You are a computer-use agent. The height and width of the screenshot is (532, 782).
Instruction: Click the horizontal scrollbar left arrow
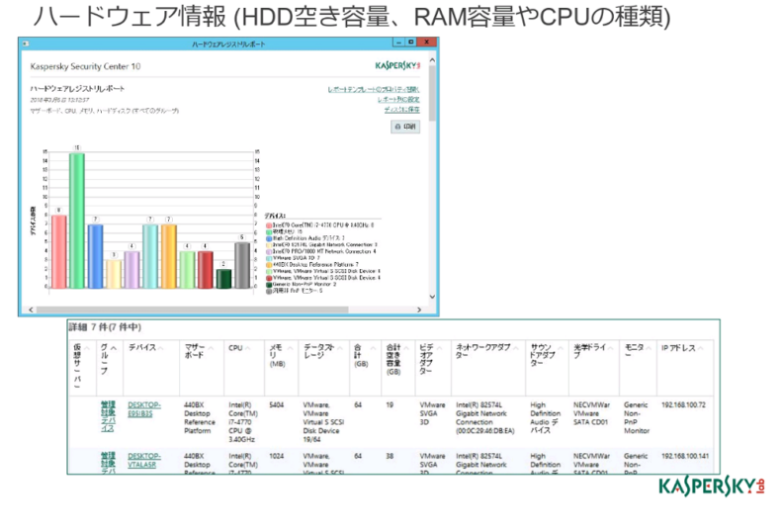[31, 310]
